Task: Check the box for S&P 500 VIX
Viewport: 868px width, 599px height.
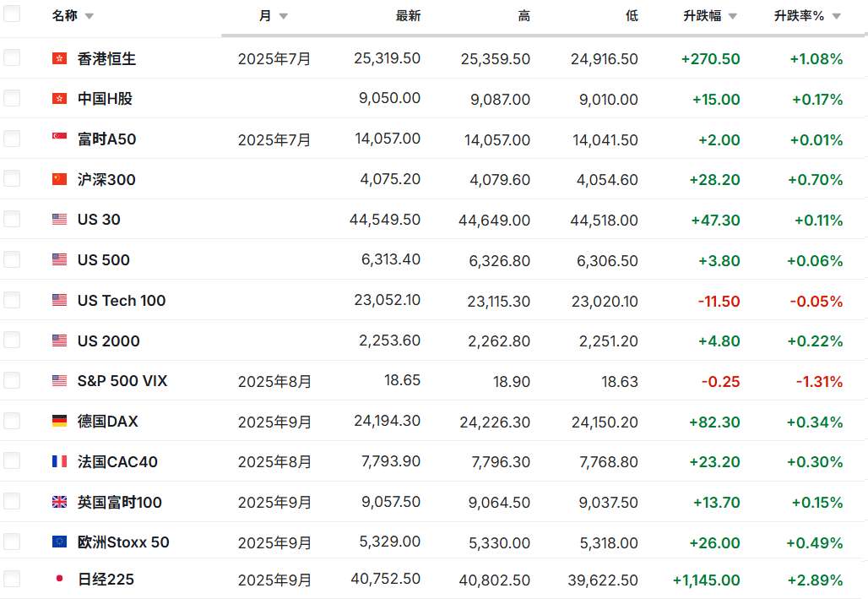Action: click(x=12, y=379)
